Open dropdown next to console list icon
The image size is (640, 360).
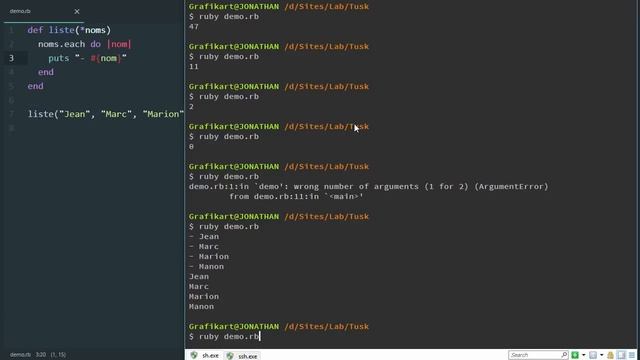click(x=602, y=355)
